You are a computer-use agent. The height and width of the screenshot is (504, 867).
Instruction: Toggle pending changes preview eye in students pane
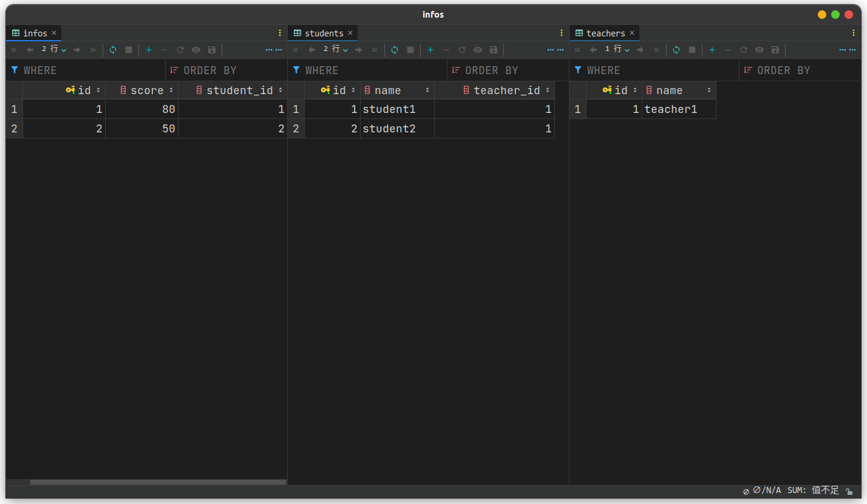click(x=478, y=50)
